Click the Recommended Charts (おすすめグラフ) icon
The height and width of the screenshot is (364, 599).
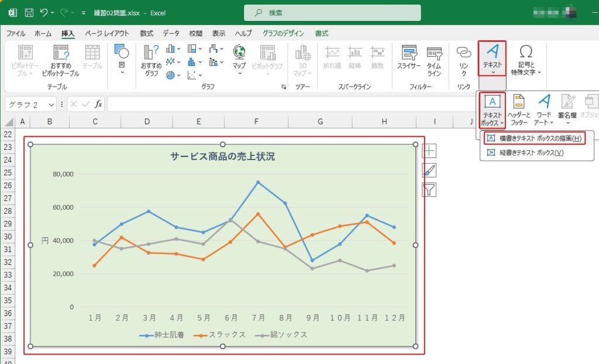pyautogui.click(x=152, y=60)
